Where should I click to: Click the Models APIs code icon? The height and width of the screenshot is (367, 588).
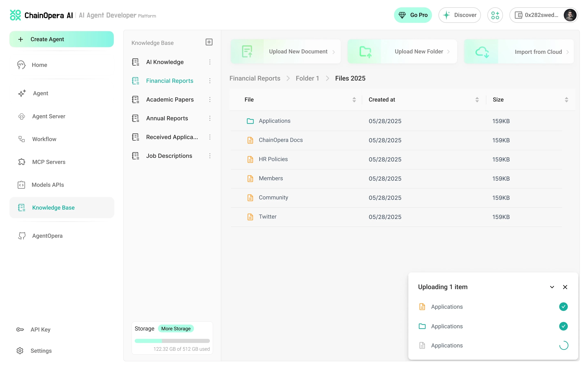[21, 185]
